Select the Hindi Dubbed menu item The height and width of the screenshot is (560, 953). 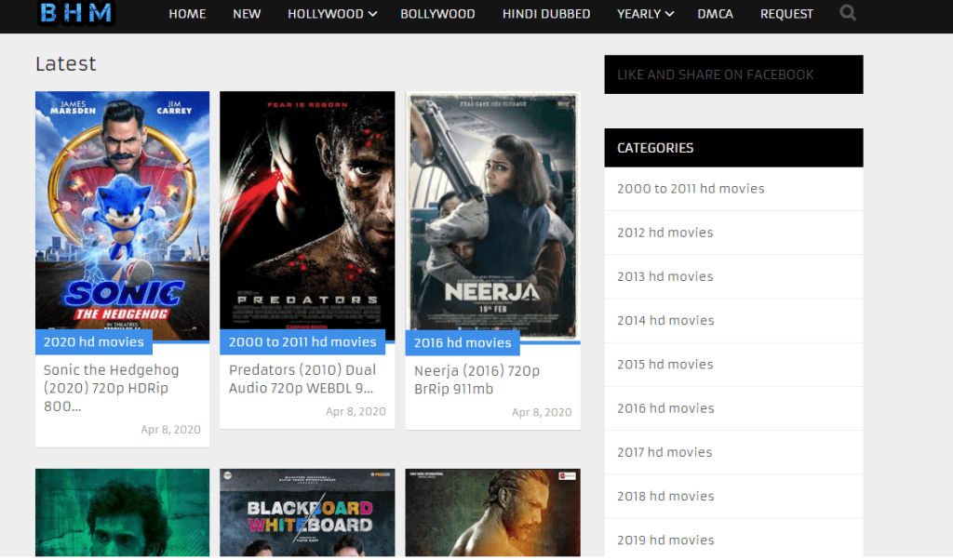click(546, 14)
